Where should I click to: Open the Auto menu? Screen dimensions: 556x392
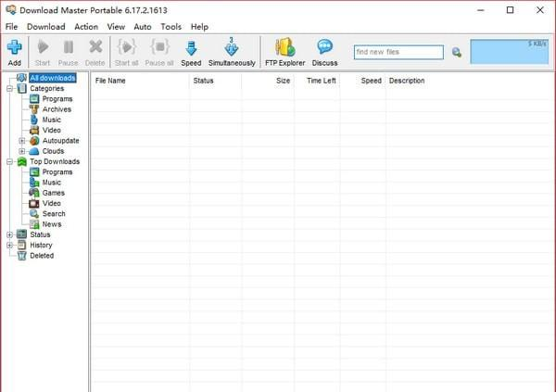point(143,27)
